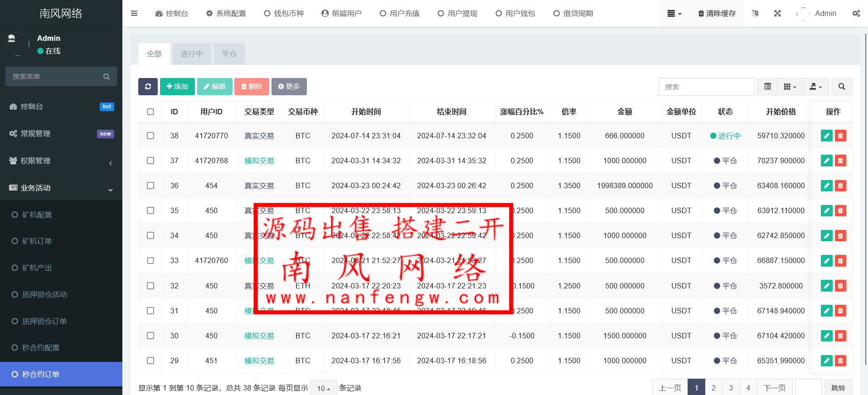Switch to the 平仓 tab
868x395 pixels.
[x=229, y=54]
